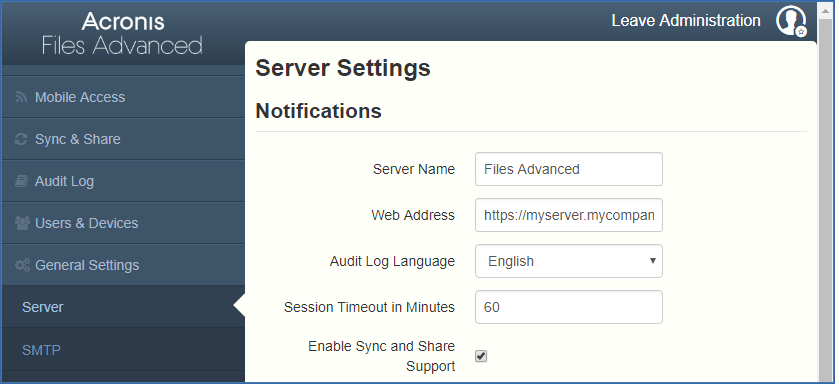835x384 pixels.
Task: Click Enable Sync and Share Support label
Action: tap(382, 356)
